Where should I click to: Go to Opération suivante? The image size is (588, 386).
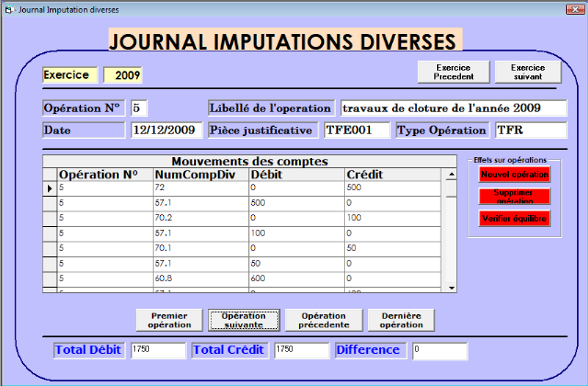coord(244,320)
